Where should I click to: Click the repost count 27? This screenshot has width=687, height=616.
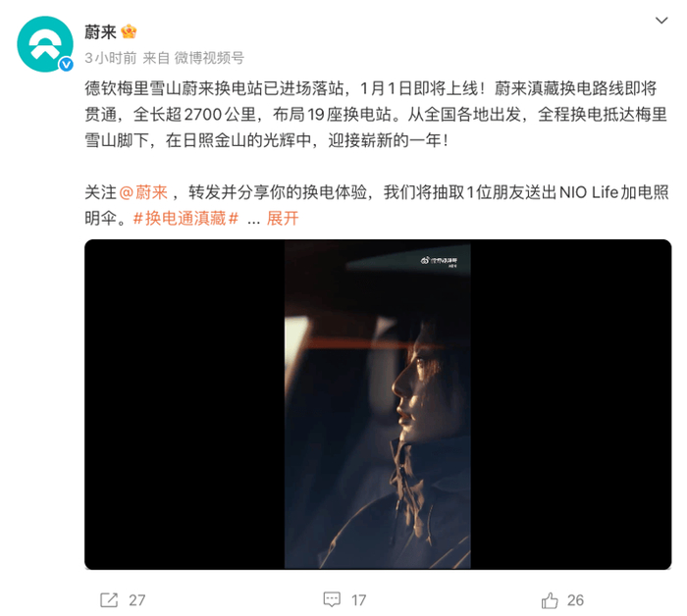coord(137,600)
